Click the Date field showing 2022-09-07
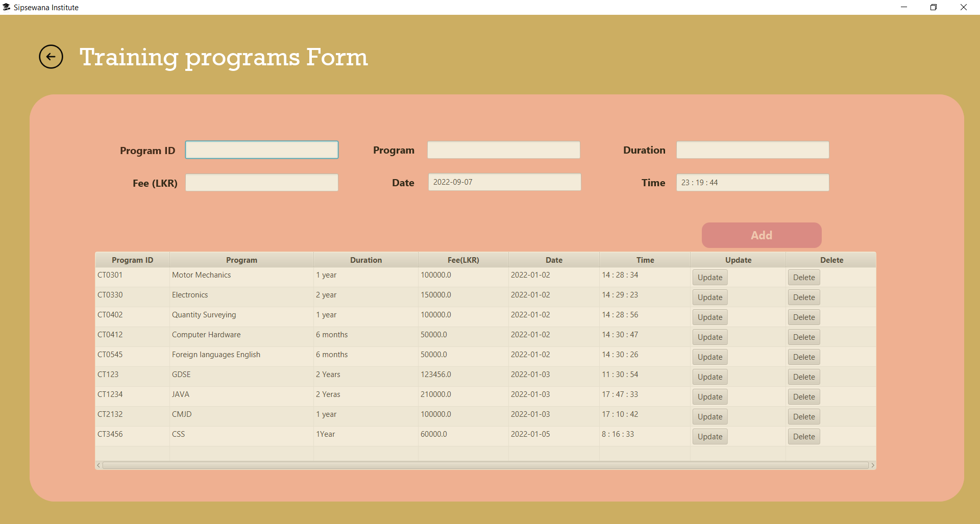 coord(505,182)
